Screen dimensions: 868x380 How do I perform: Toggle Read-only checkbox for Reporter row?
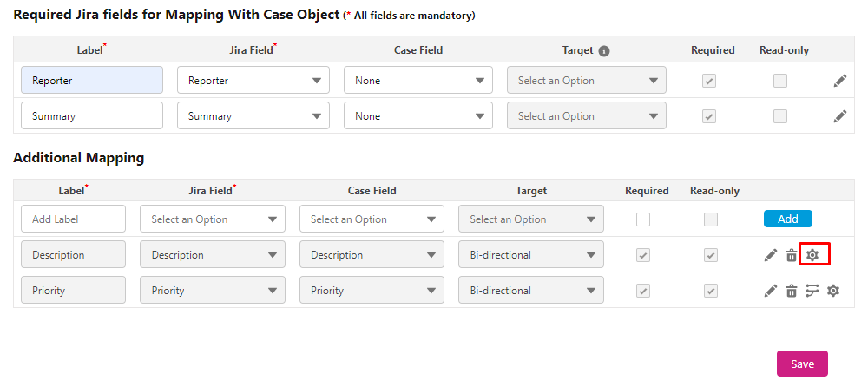(780, 81)
